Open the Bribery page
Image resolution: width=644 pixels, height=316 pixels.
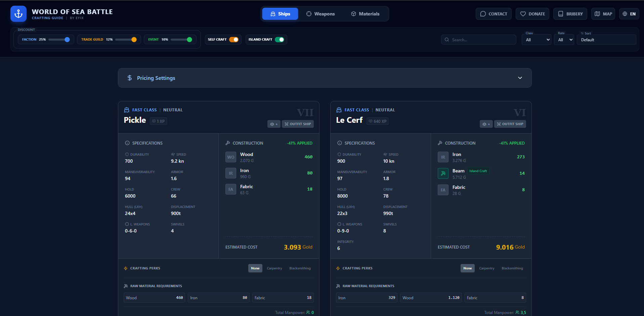pos(570,14)
